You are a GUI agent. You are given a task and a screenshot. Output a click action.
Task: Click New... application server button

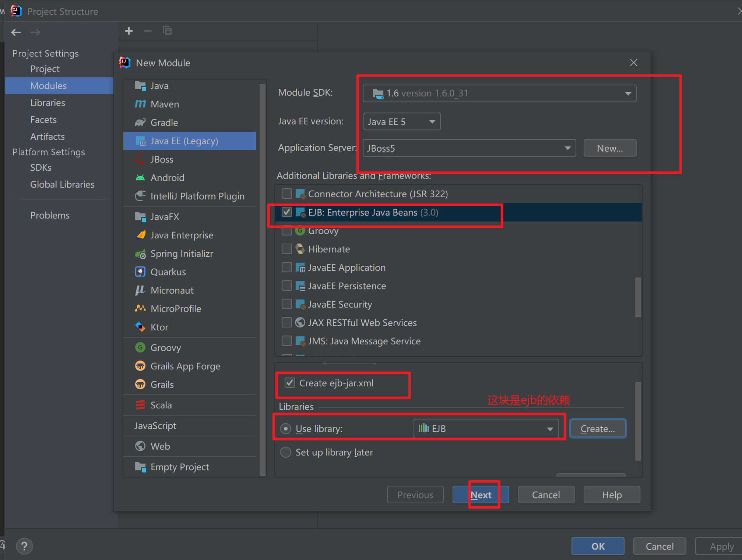coord(610,148)
